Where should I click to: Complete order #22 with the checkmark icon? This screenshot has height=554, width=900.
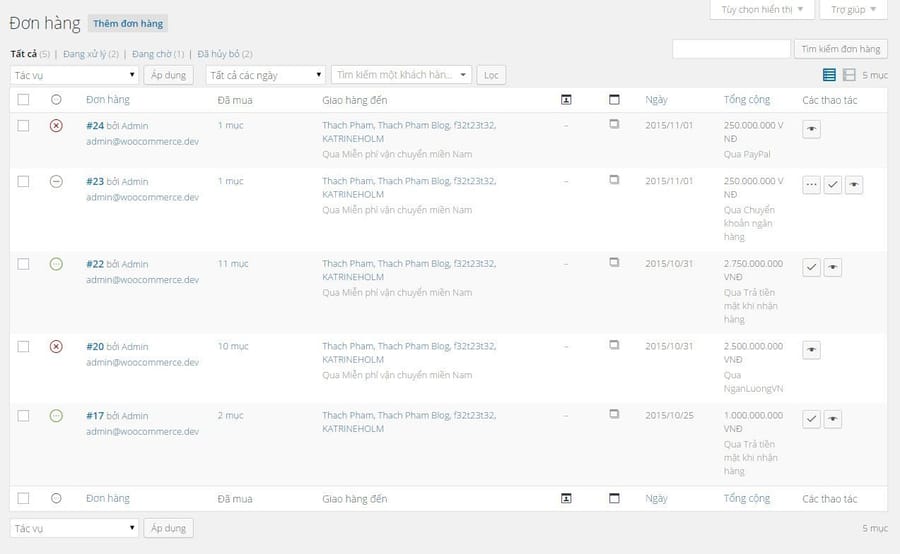tap(811, 268)
